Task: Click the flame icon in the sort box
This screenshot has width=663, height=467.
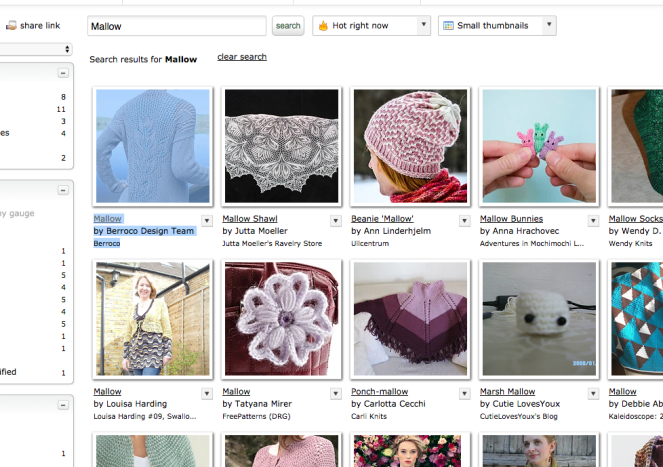Action: pos(323,26)
